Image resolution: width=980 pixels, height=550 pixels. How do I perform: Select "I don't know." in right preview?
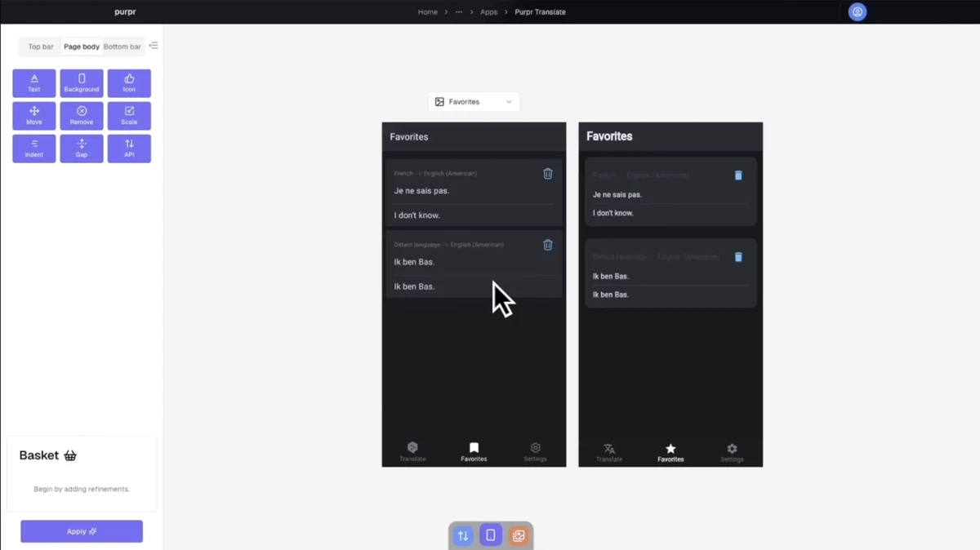(x=613, y=213)
